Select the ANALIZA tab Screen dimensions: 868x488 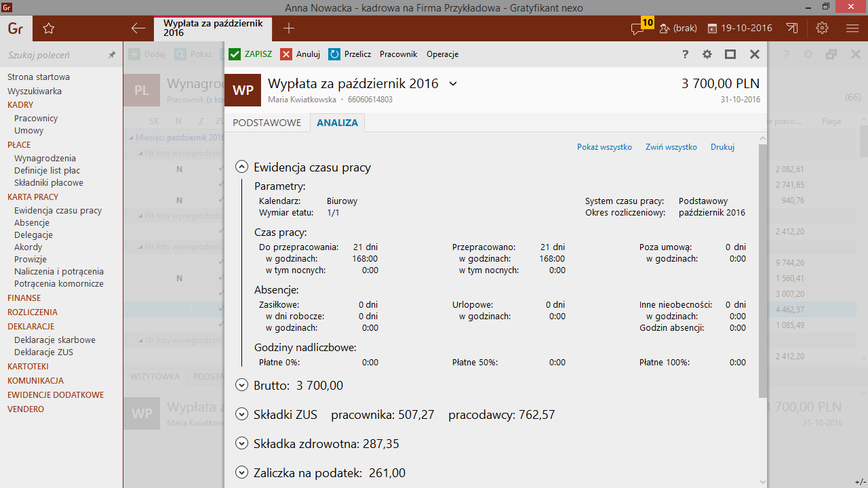tap(337, 123)
